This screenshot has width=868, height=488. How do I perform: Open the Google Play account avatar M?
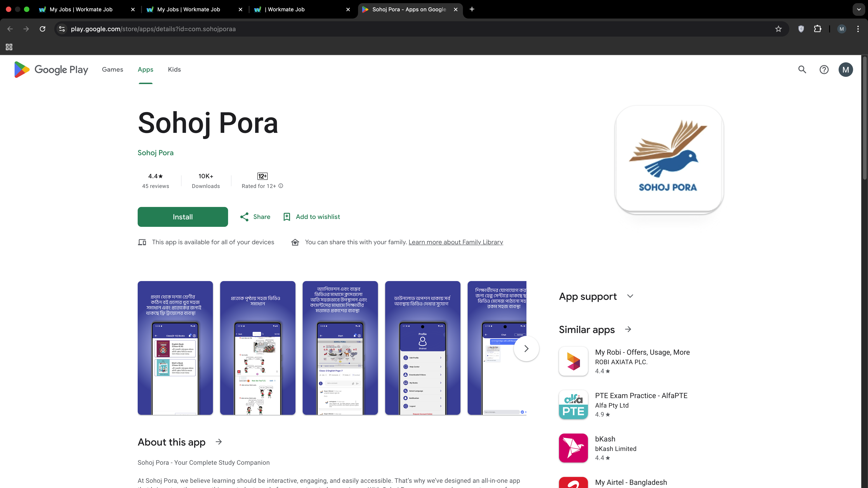[x=845, y=70]
